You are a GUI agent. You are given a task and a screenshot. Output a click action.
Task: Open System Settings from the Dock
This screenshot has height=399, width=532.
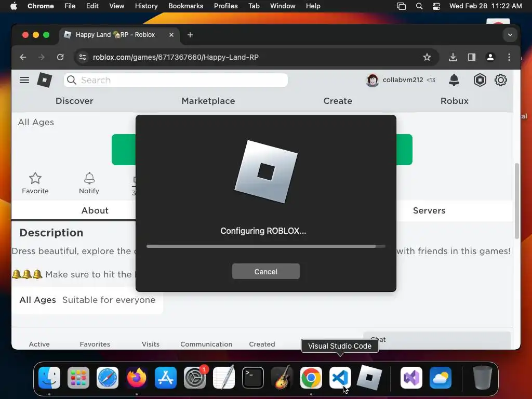pos(195,378)
